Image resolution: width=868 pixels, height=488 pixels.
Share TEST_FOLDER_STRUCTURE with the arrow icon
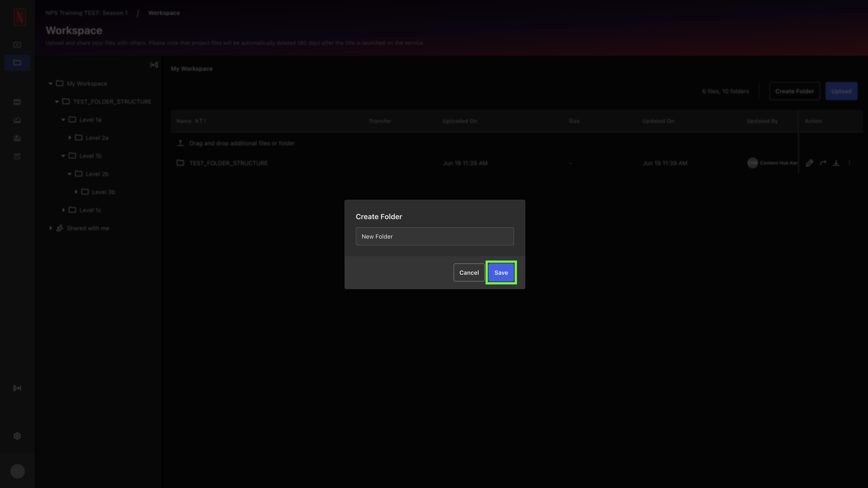(x=823, y=163)
